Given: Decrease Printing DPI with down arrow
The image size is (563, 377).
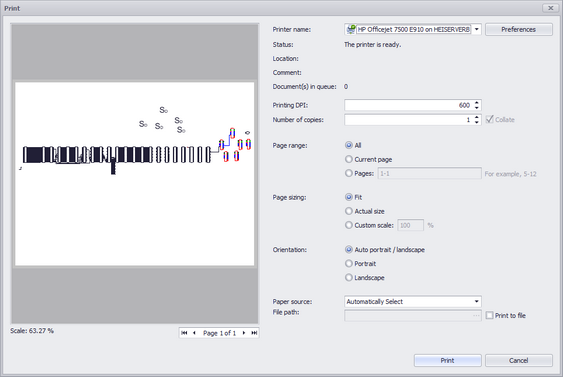Looking at the screenshot, I should click(x=476, y=108).
